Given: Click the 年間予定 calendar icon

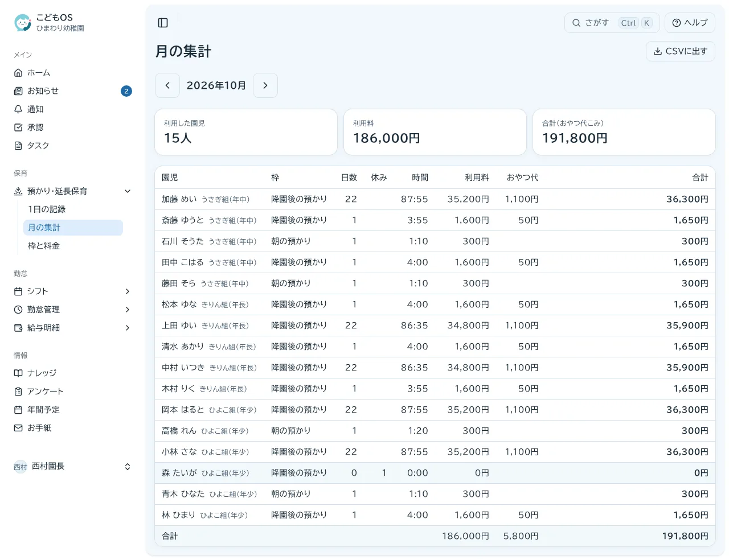Looking at the screenshot, I should tap(18, 410).
